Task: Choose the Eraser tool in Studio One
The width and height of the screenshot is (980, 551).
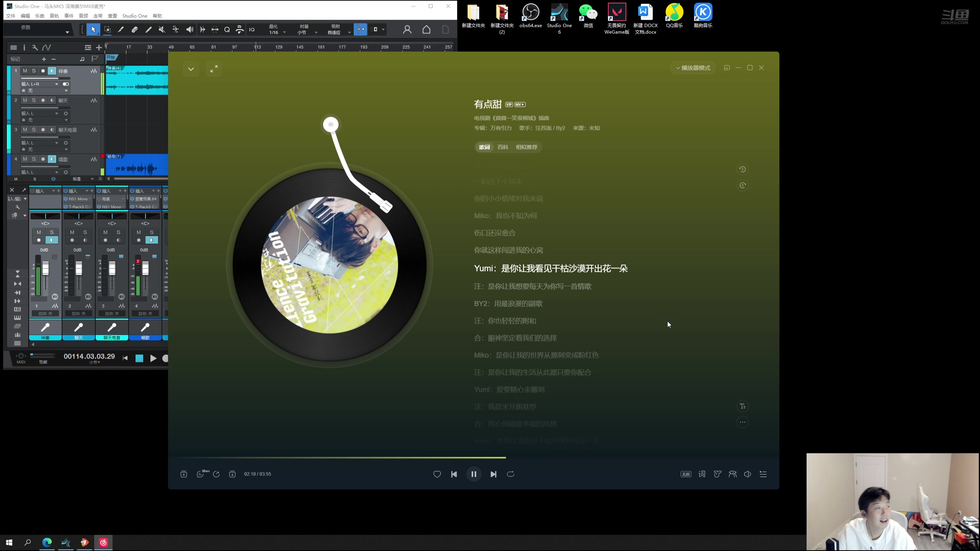Action: coord(135,29)
